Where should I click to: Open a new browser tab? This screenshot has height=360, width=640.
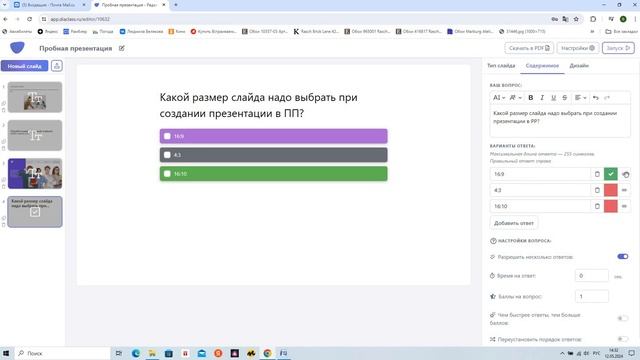pos(176,5)
